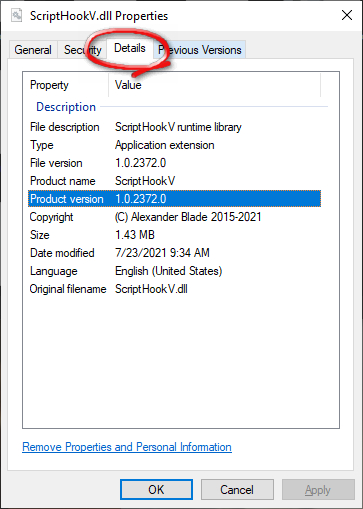363x509 pixels.
Task: Click '(C) Alexander Blade 2015-2021' value
Action: tap(188, 217)
